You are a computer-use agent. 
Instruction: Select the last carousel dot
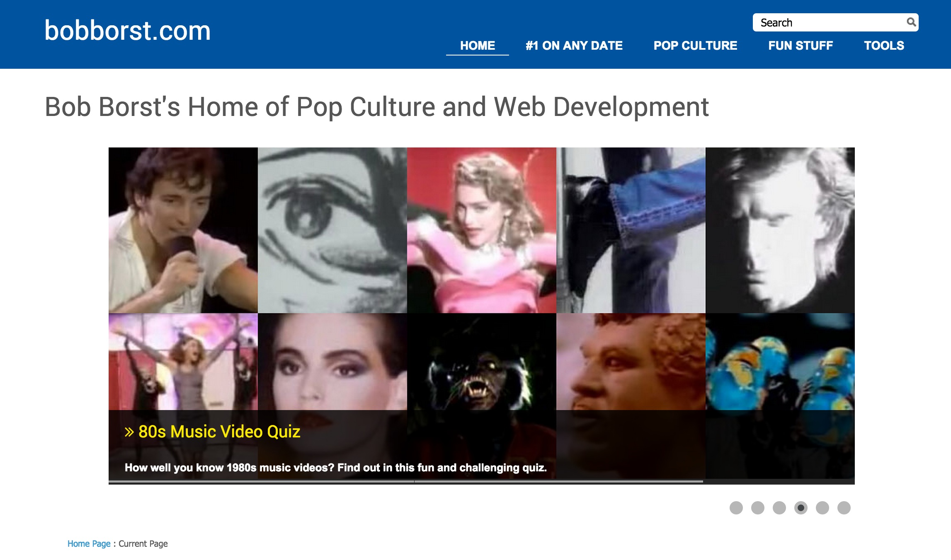(844, 508)
